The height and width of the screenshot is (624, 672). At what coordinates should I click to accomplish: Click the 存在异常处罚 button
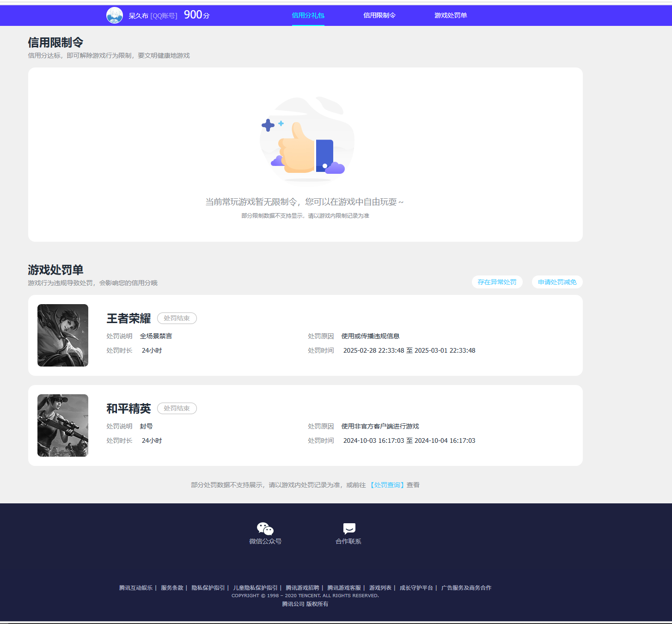point(497,282)
